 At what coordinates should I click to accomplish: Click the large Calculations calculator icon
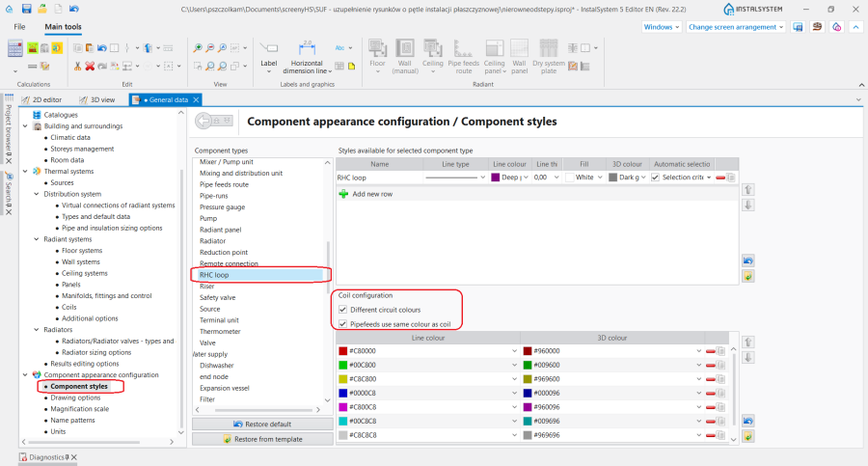click(x=14, y=49)
